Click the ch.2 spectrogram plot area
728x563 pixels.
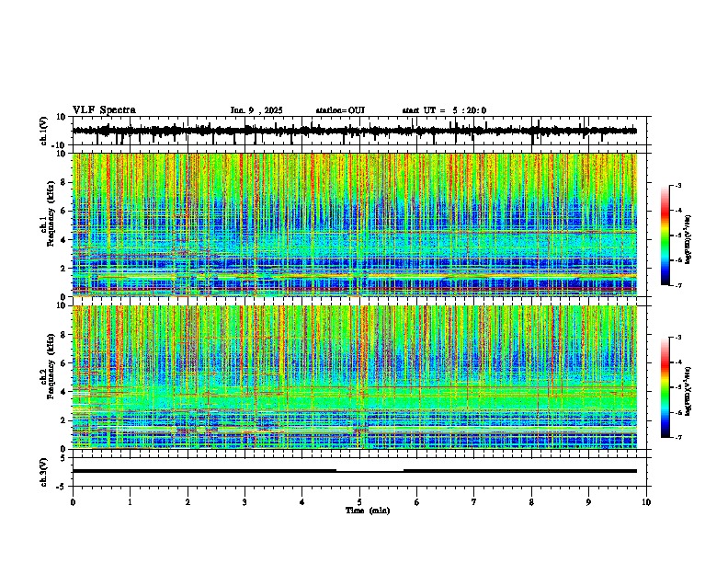(355, 377)
